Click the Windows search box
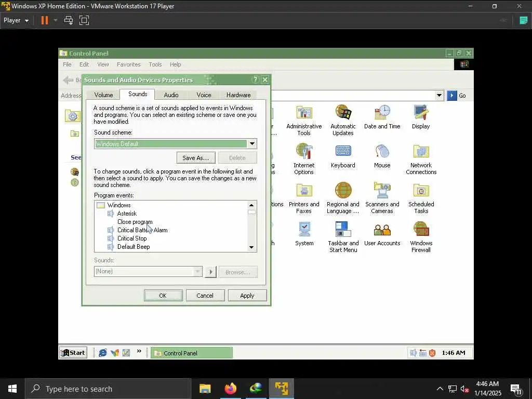The width and height of the screenshot is (532, 399). click(108, 389)
